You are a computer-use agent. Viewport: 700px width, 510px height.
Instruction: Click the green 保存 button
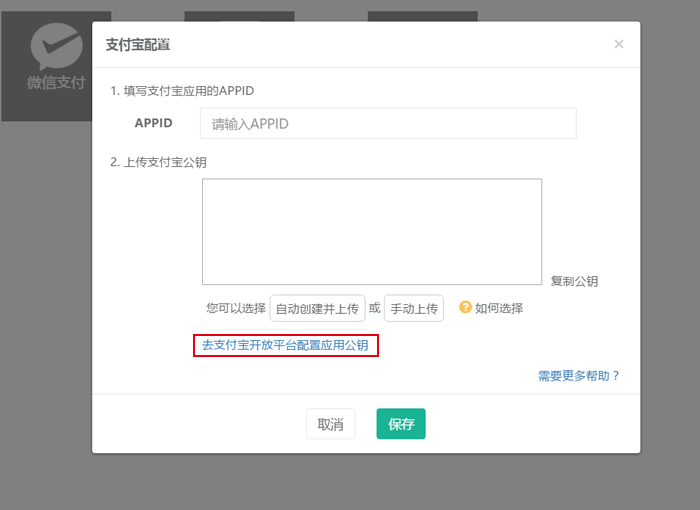[x=401, y=424]
